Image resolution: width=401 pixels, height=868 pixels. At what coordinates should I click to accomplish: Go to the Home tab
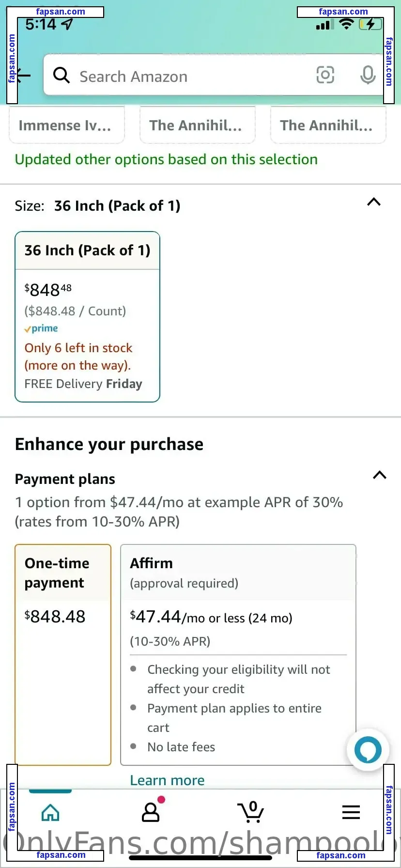50,812
